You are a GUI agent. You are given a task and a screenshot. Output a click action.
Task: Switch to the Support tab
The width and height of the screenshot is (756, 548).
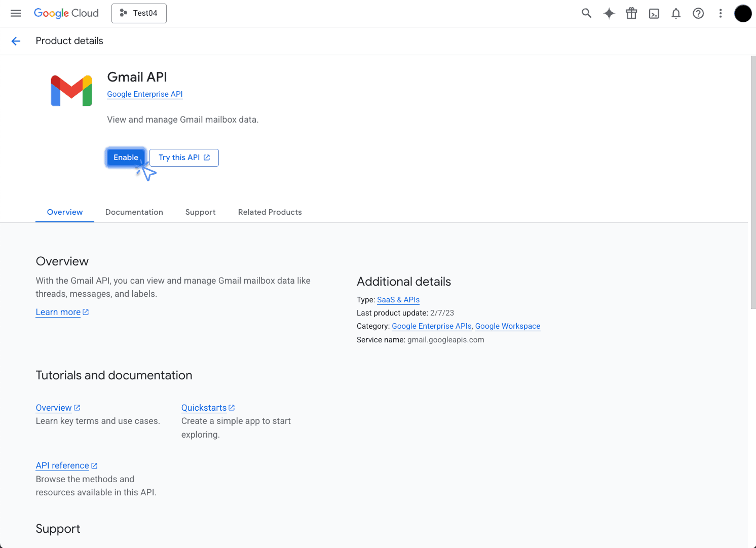200,212
